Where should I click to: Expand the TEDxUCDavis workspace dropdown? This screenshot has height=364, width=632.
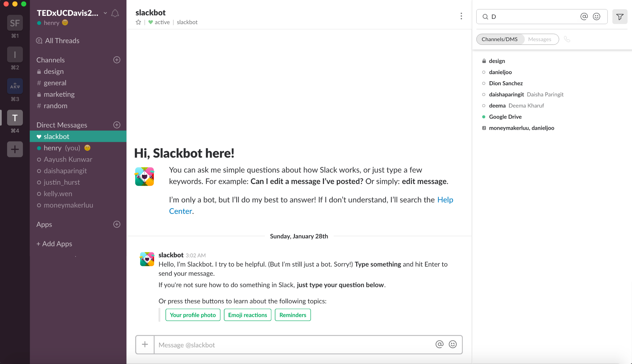tap(105, 13)
